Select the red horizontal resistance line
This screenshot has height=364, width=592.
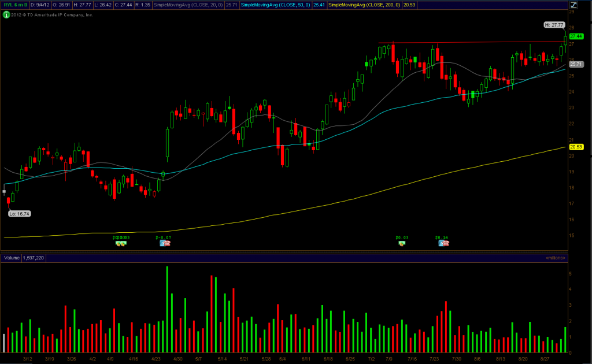[472, 42]
